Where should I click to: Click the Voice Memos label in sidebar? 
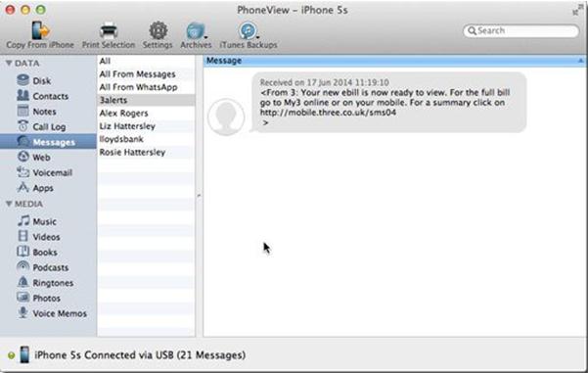60,313
